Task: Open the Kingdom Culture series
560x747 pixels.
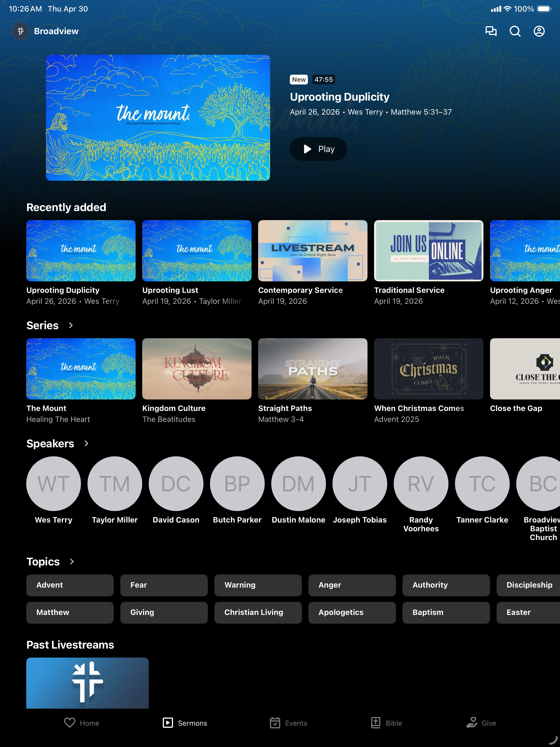Action: coord(197,369)
